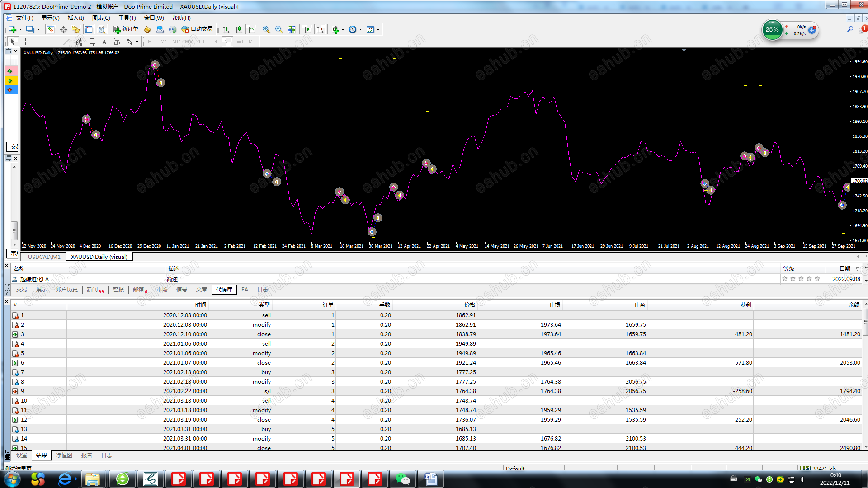Zoom in on the chart
Image resolution: width=868 pixels, height=488 pixels.
click(266, 29)
